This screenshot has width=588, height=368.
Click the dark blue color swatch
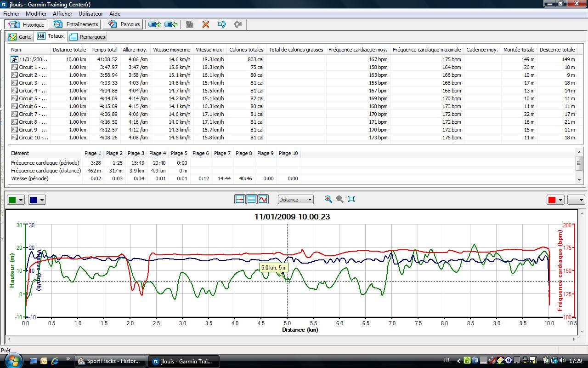(33, 200)
